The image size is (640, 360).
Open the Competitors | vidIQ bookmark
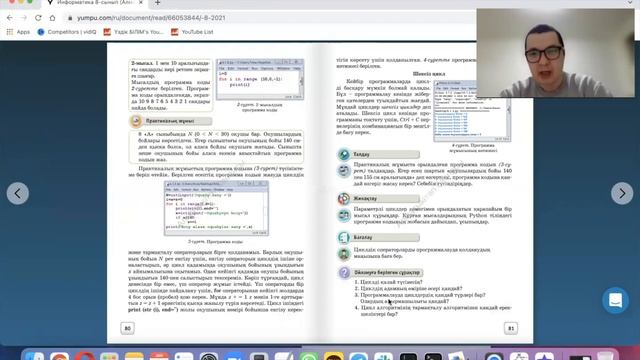coord(67,32)
